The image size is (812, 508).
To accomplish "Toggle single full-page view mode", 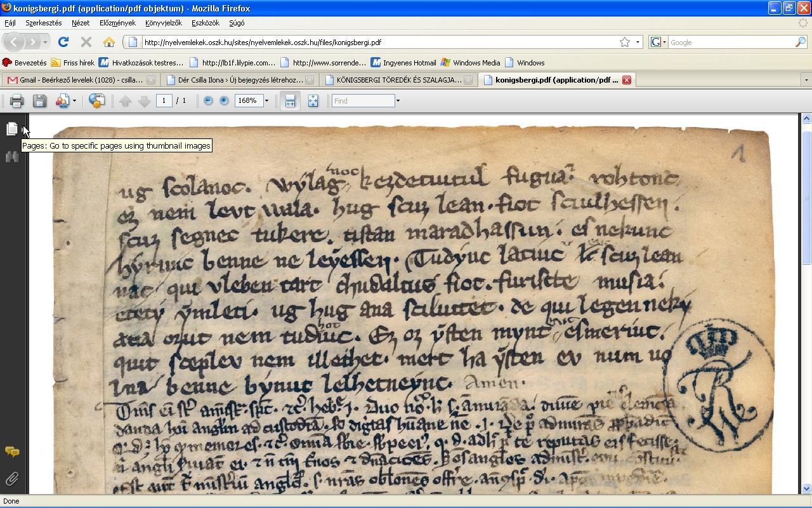I will pos(313,101).
